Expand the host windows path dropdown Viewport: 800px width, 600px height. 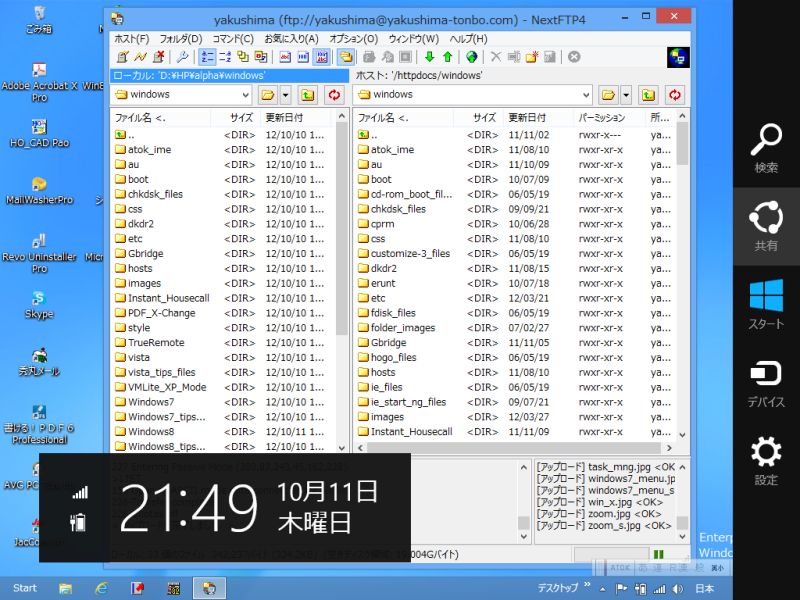[x=584, y=95]
